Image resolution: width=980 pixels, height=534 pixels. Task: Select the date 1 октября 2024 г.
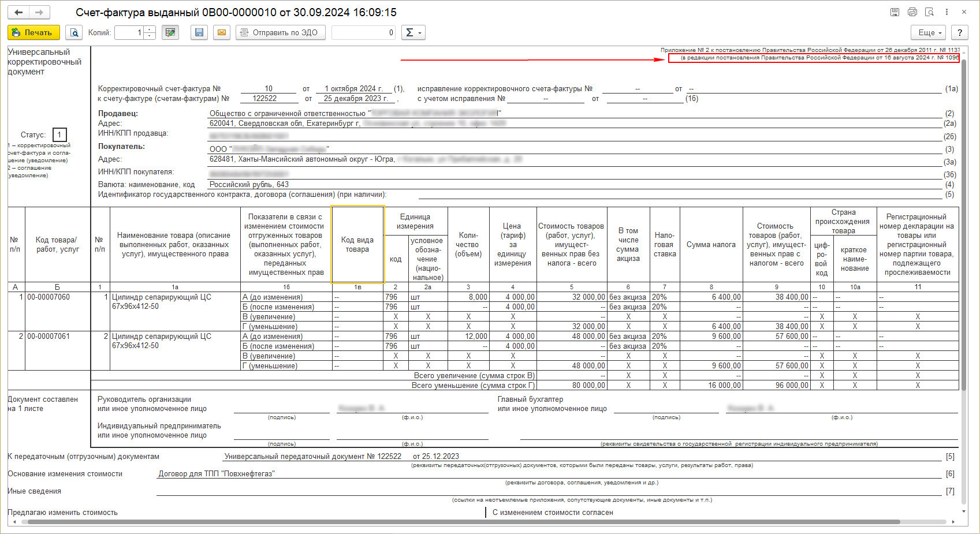[353, 89]
